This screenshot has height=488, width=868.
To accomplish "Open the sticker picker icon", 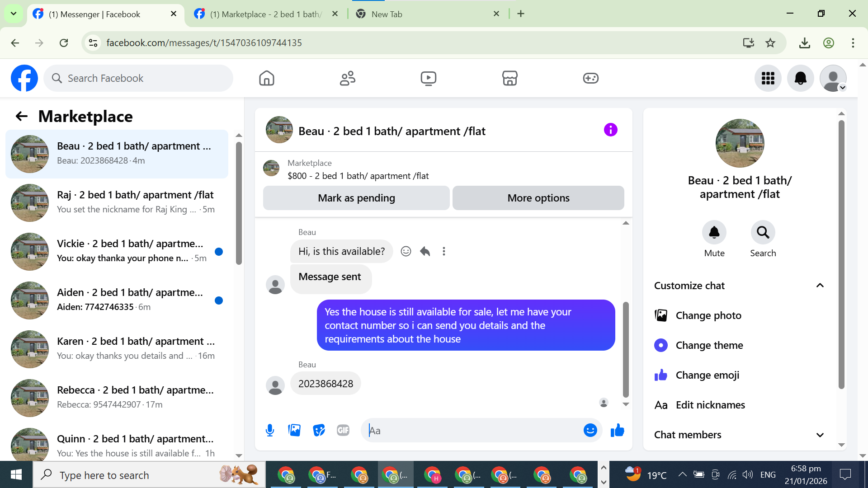I will (x=319, y=430).
